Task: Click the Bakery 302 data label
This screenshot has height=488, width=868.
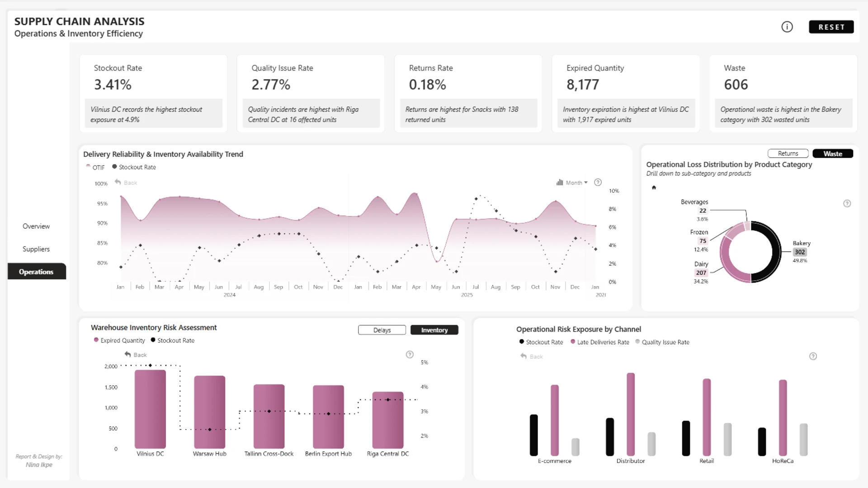Action: click(800, 252)
